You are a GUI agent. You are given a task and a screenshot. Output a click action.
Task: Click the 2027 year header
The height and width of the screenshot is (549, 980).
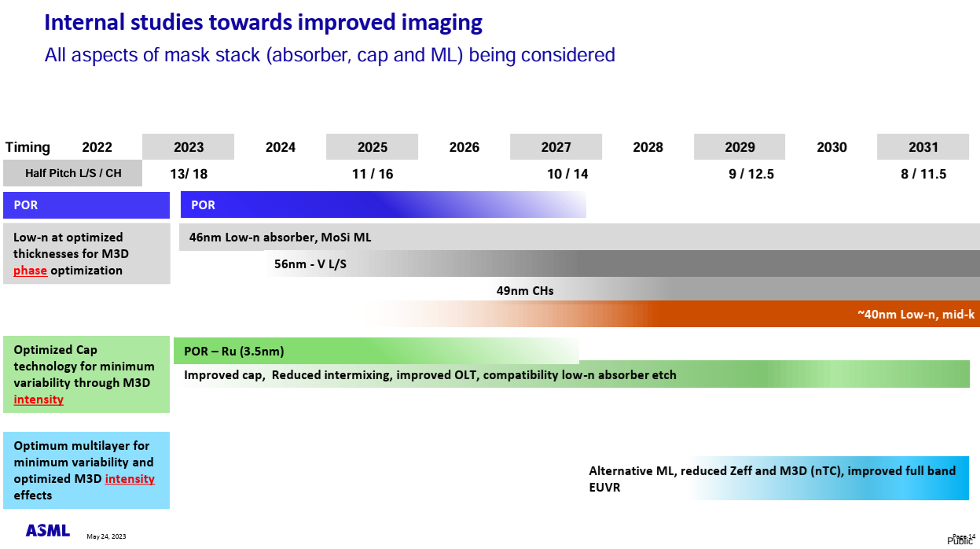pos(556,147)
